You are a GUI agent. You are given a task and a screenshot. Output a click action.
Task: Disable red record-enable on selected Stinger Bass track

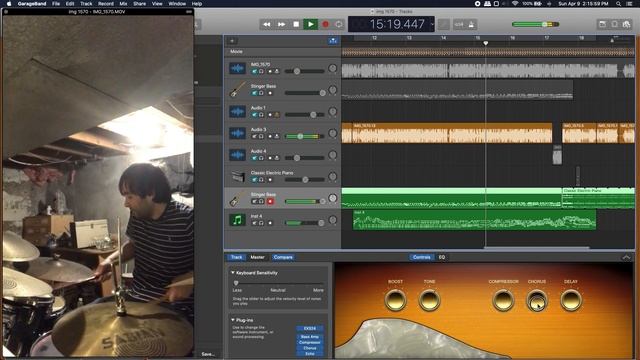(270, 201)
